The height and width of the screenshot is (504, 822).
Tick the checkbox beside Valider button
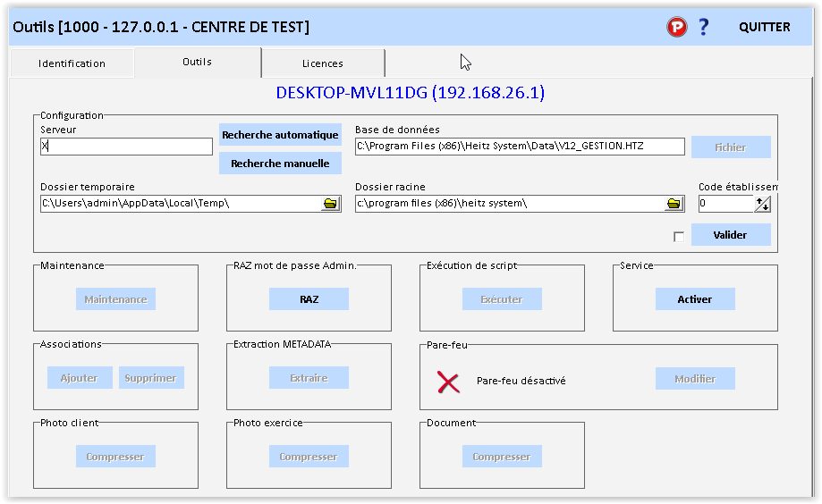click(x=679, y=237)
